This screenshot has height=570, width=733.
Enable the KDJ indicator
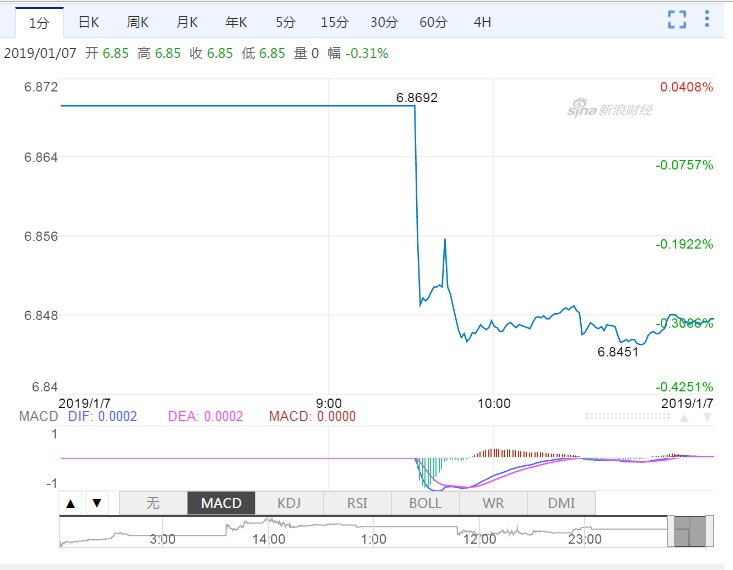click(x=289, y=503)
